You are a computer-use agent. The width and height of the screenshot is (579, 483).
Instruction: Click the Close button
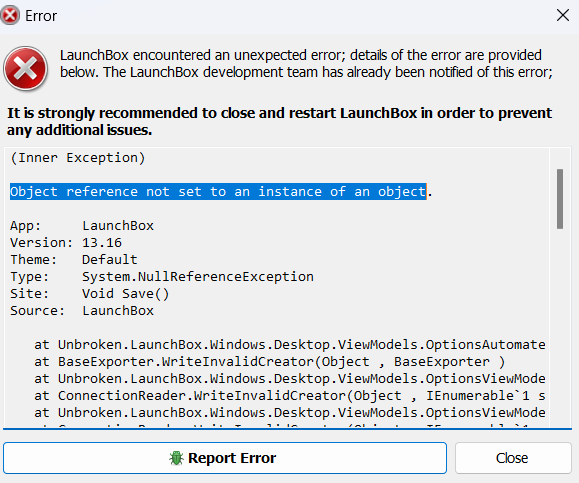click(513, 458)
